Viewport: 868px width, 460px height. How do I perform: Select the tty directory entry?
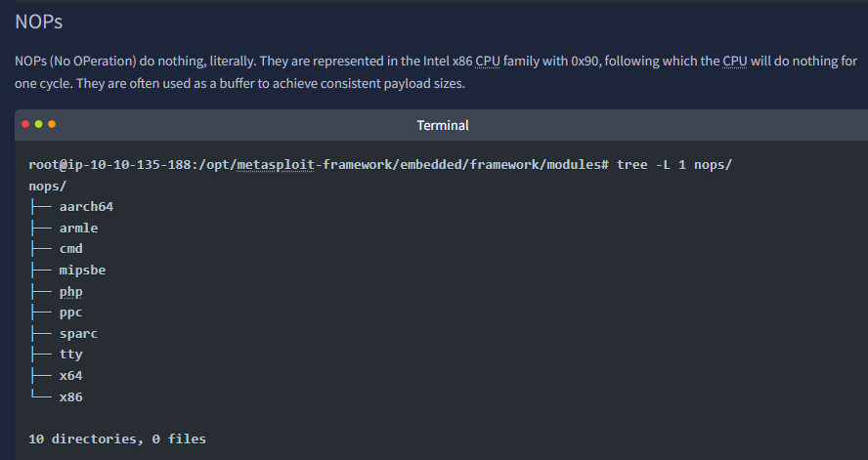70,355
